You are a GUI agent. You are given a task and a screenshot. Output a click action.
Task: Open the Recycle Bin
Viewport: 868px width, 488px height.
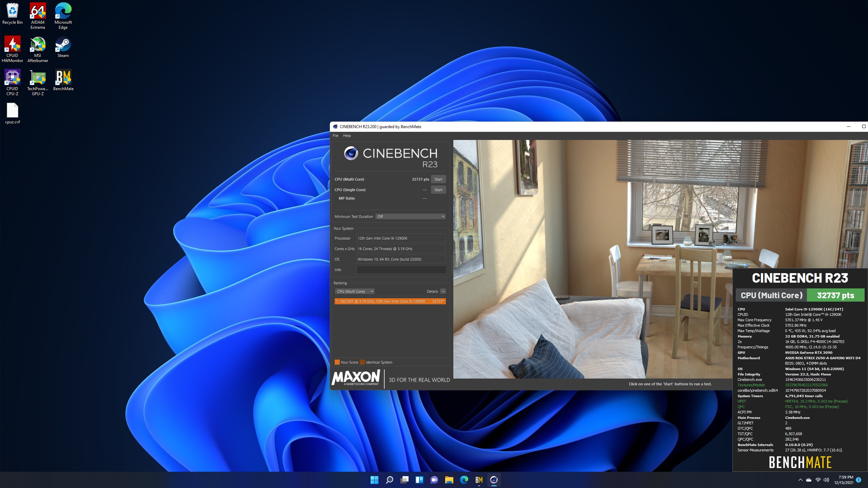point(13,11)
